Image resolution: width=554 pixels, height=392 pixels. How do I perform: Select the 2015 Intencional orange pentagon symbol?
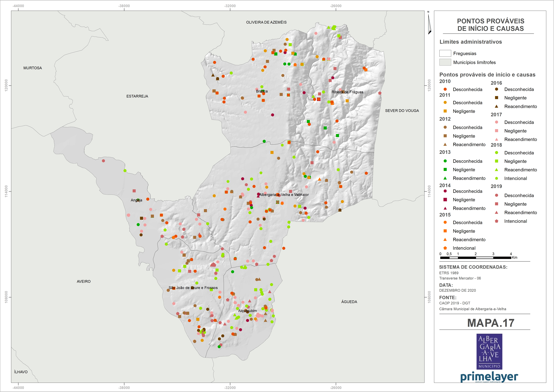coord(445,248)
